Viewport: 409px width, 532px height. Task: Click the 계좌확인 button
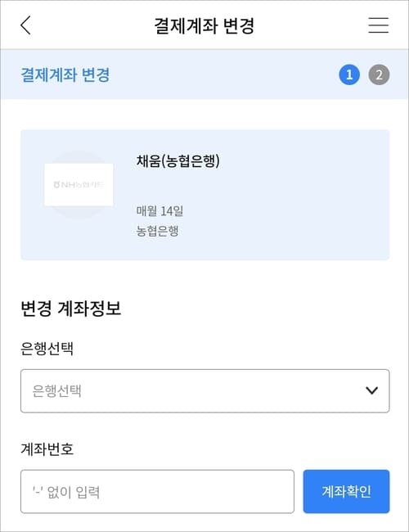tap(346, 491)
